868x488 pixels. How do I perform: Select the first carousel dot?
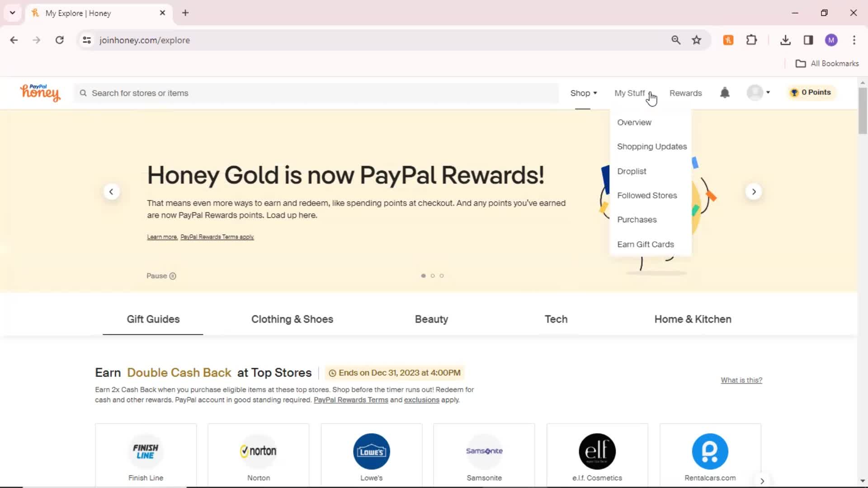[x=423, y=276]
